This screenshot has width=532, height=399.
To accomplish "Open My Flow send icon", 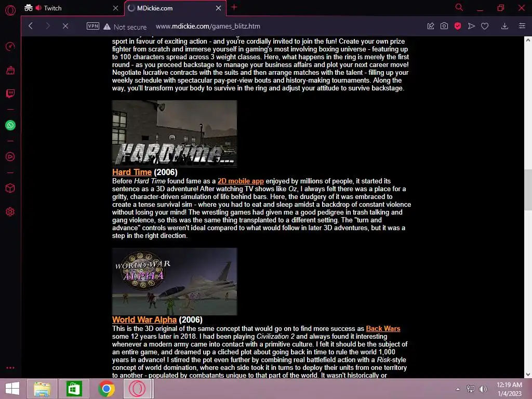I will (471, 26).
